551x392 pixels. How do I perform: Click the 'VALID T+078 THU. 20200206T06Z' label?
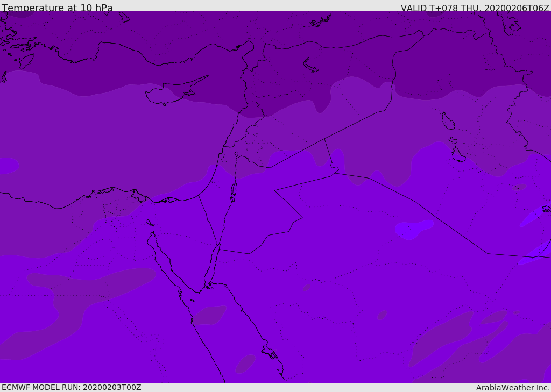click(475, 8)
